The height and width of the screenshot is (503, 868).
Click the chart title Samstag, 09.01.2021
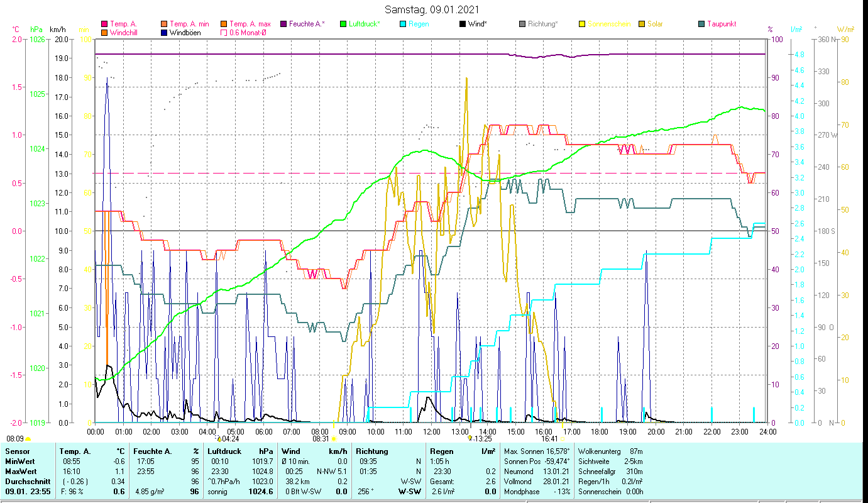coord(433,9)
